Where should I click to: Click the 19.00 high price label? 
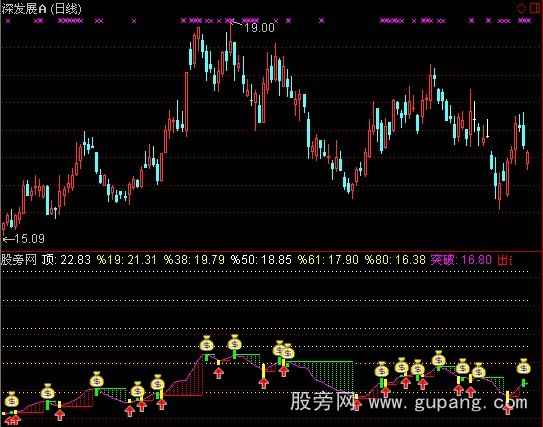click(x=259, y=27)
